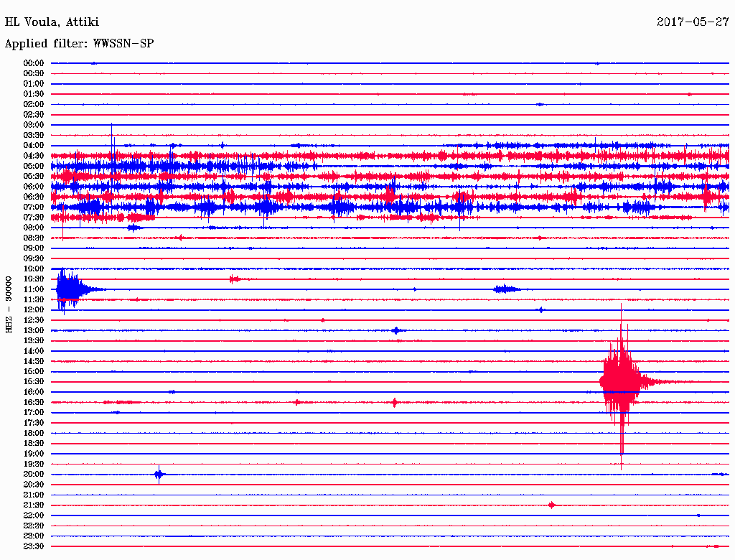Click the 00:00 time label
Viewport: 735px width, 560px height.
point(34,63)
